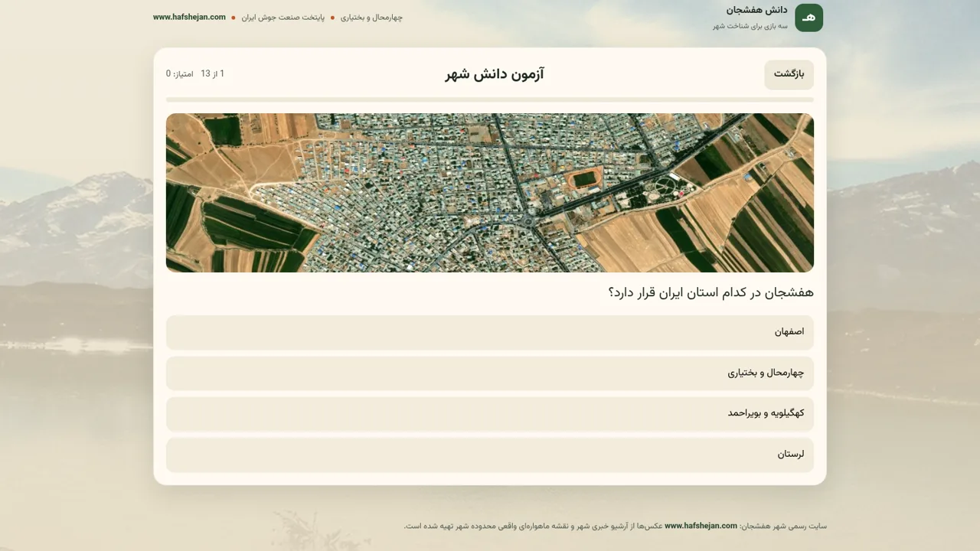The height and width of the screenshot is (551, 980).
Task: Open www.hafshejan.com link in header
Action: 189,17
